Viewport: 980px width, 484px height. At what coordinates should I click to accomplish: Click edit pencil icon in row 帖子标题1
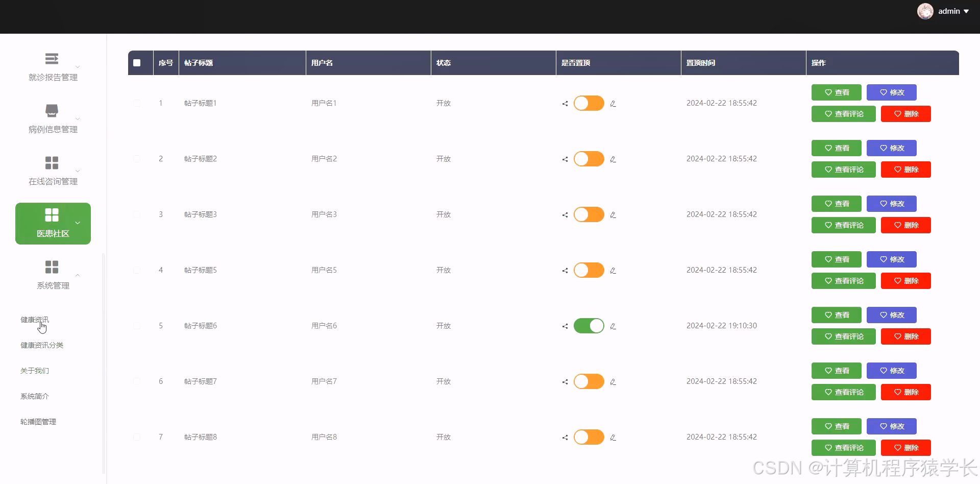pyautogui.click(x=613, y=104)
